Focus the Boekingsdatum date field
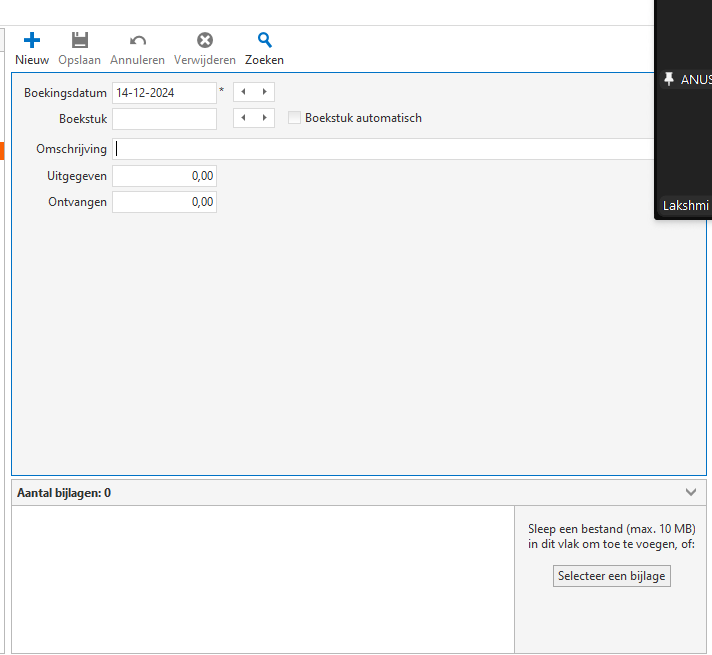The image size is (712, 655). pos(164,93)
